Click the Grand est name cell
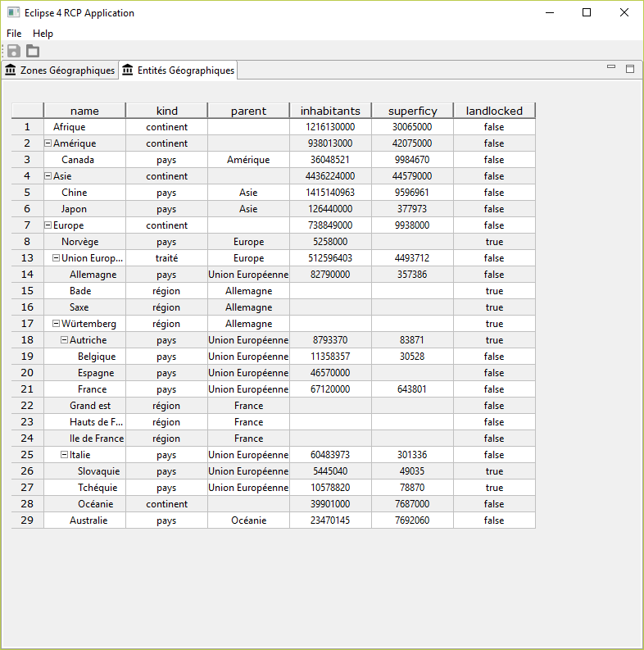 pos(84,406)
